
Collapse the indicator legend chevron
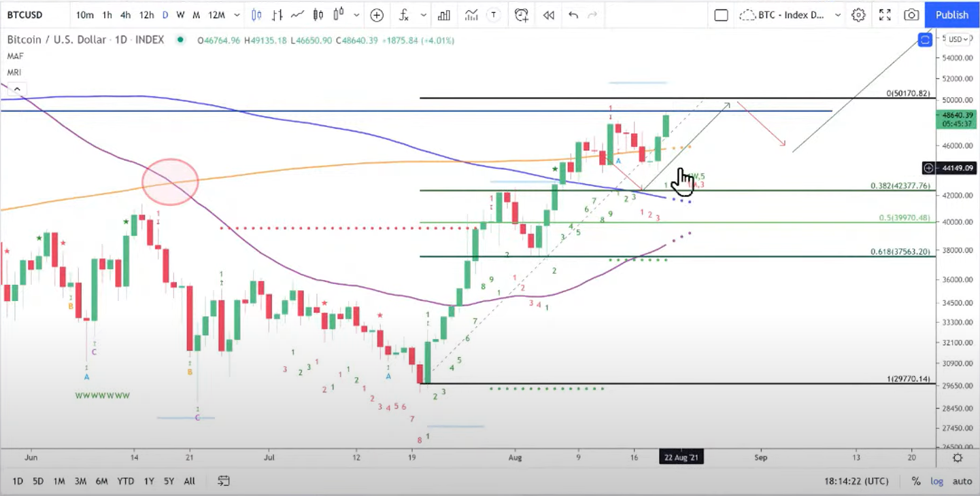[x=16, y=88]
